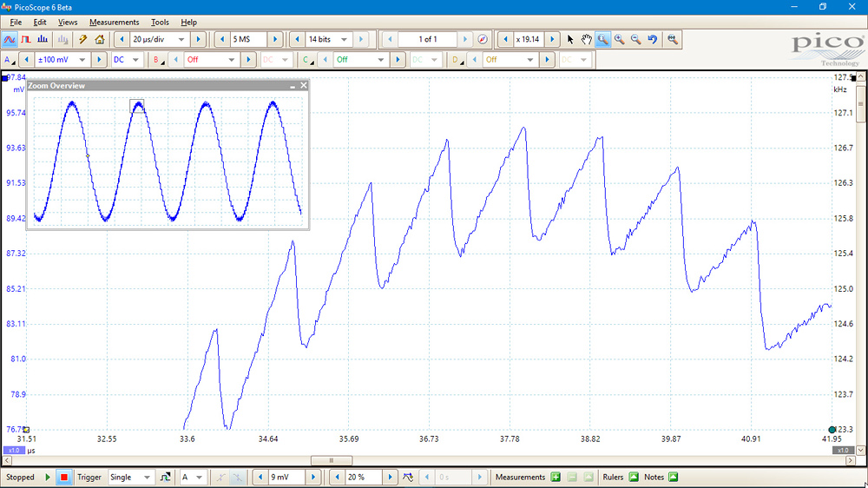This screenshot has width=868, height=488.
Task: Open the Help menu
Action: pos(188,23)
